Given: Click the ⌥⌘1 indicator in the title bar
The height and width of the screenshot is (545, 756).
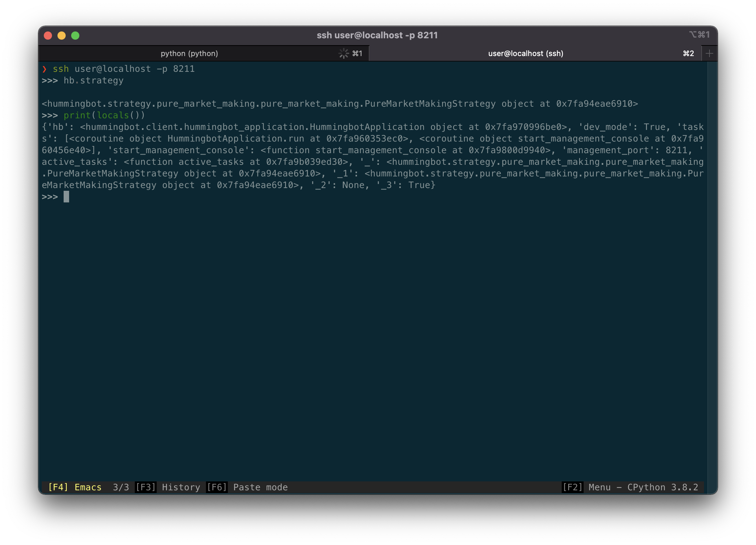Looking at the screenshot, I should (700, 35).
